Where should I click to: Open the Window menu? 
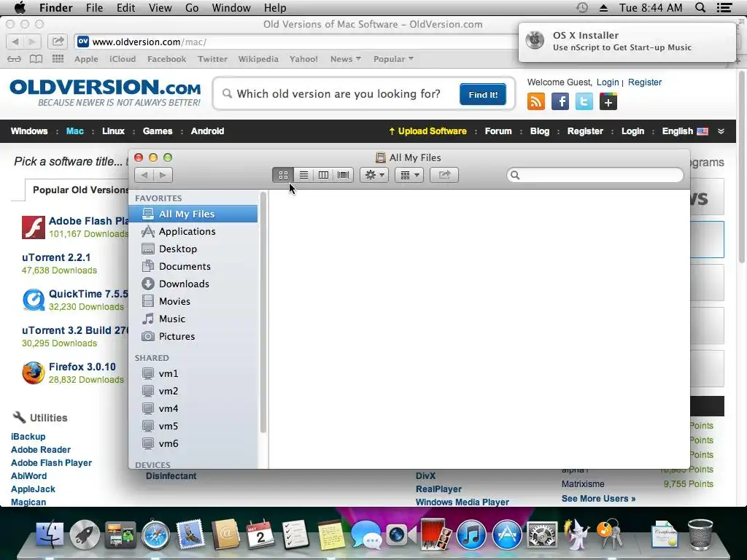[231, 8]
